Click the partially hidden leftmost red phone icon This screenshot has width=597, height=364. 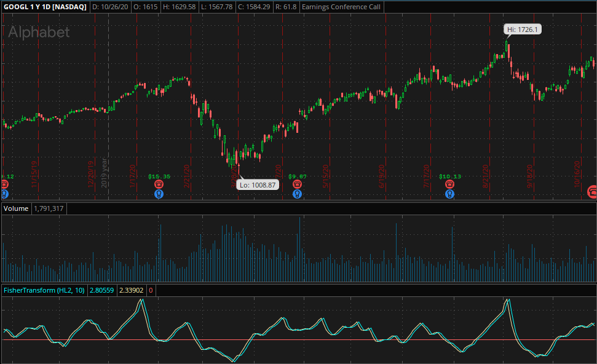pyautogui.click(x=4, y=184)
